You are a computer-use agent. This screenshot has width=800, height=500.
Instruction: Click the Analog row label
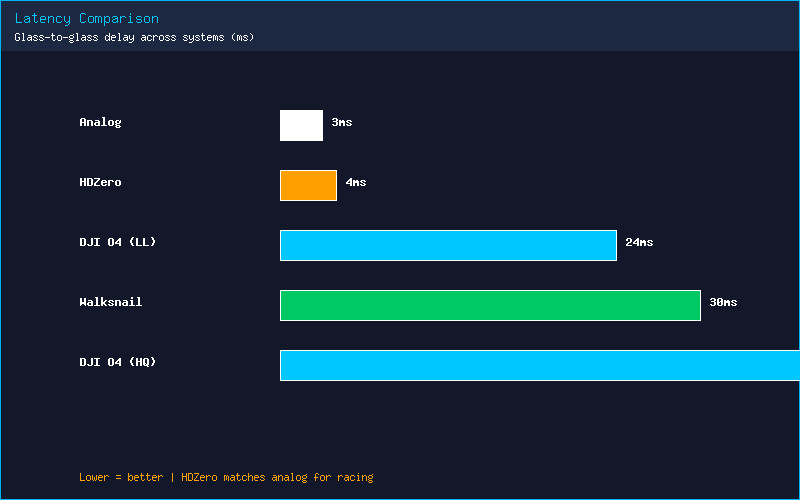click(101, 122)
